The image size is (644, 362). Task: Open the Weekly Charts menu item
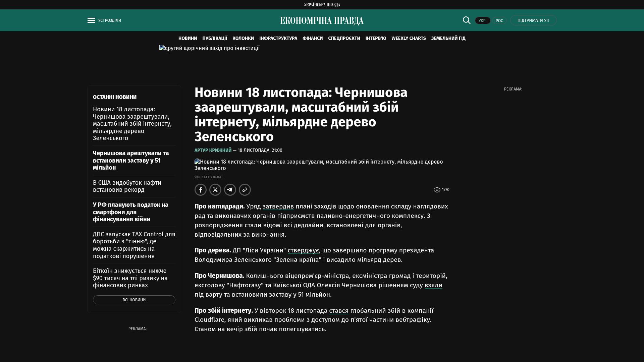point(408,39)
